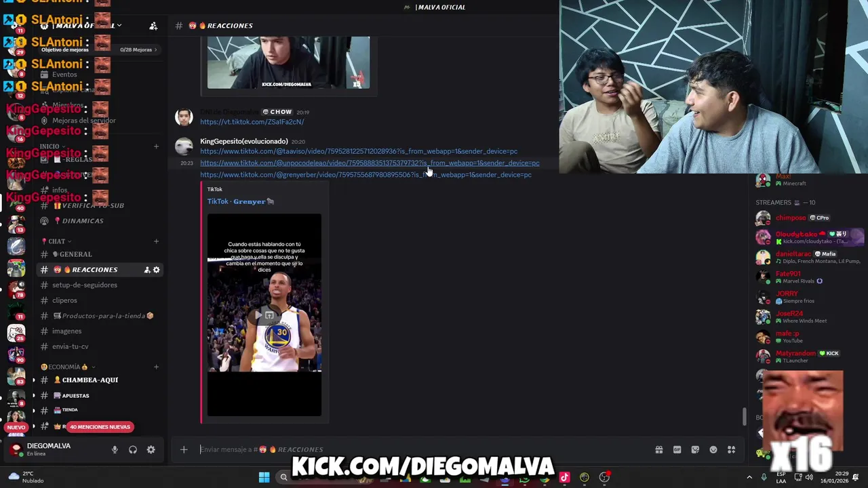Click the microphone icon in system tray

(x=764, y=477)
